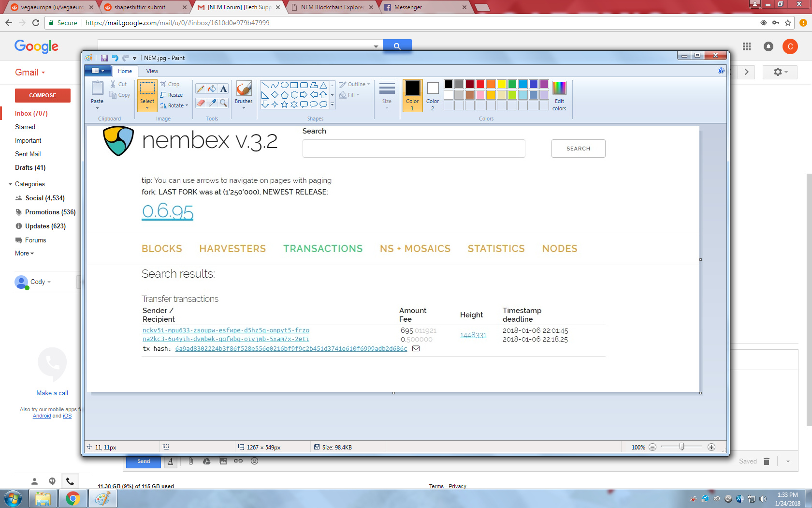Click the insert emoji icon in Gmail compose
The height and width of the screenshot is (508, 812).
point(255,461)
